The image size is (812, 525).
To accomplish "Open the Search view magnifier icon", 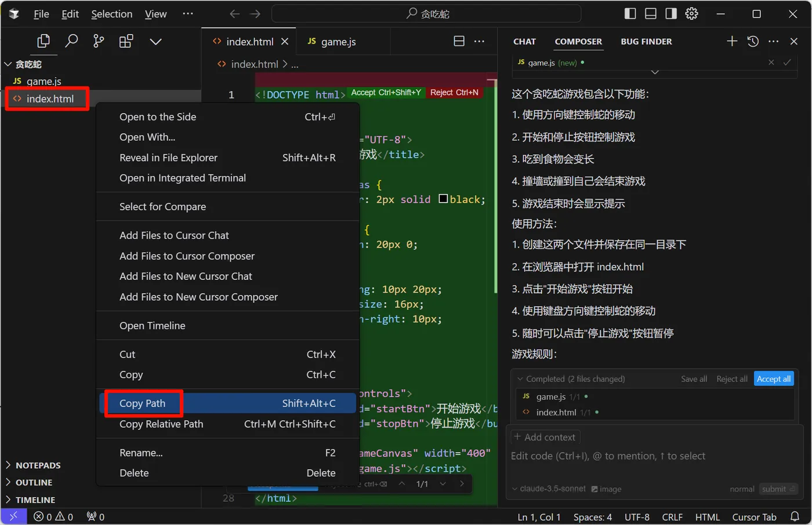I will coord(71,41).
